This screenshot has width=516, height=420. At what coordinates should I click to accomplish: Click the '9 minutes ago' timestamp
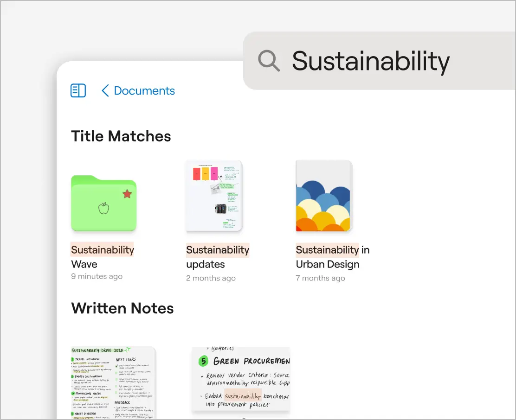(x=97, y=276)
